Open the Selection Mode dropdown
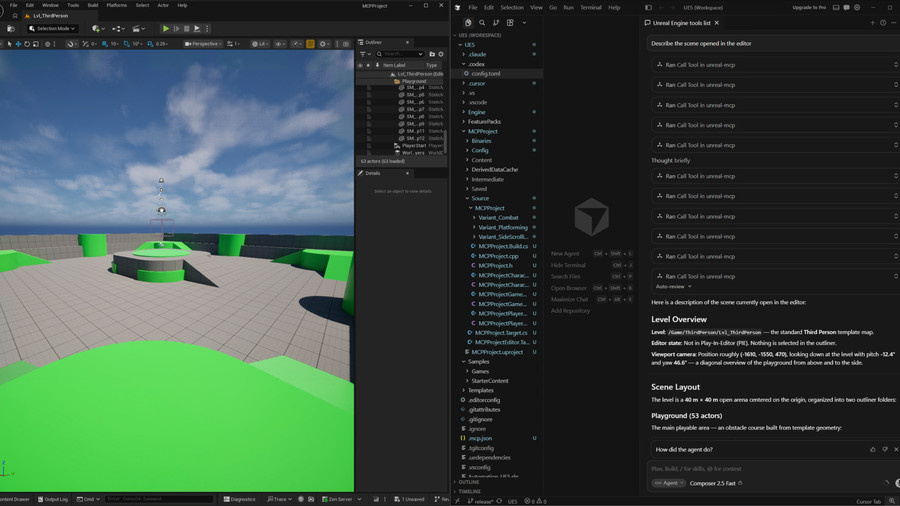This screenshot has height=506, width=900. coord(52,28)
